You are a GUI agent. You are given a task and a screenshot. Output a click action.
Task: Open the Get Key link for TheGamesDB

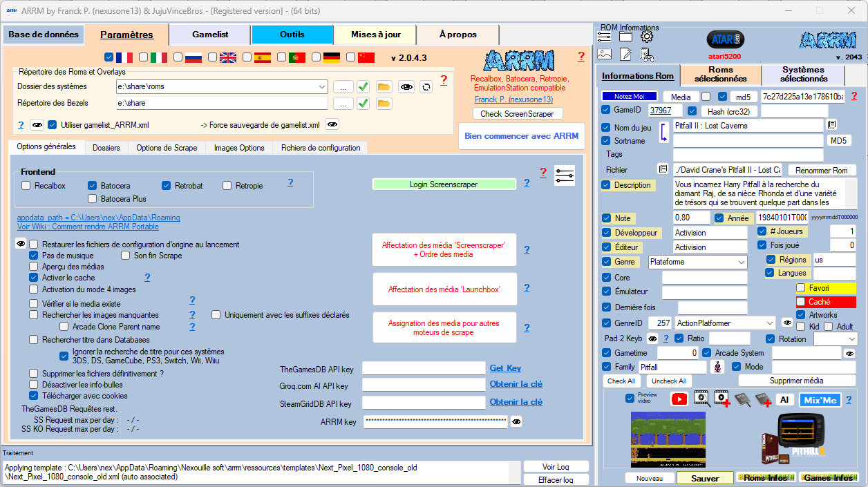tap(505, 368)
